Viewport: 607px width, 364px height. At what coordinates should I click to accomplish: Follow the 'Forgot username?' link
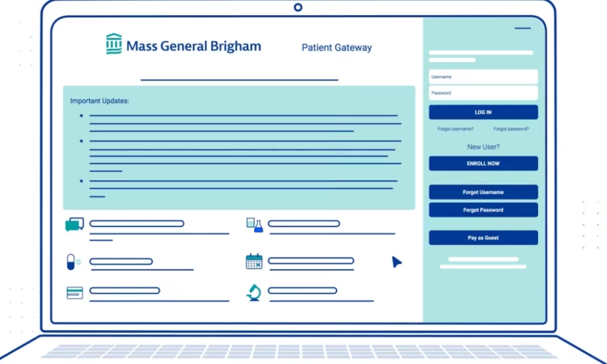tap(455, 129)
